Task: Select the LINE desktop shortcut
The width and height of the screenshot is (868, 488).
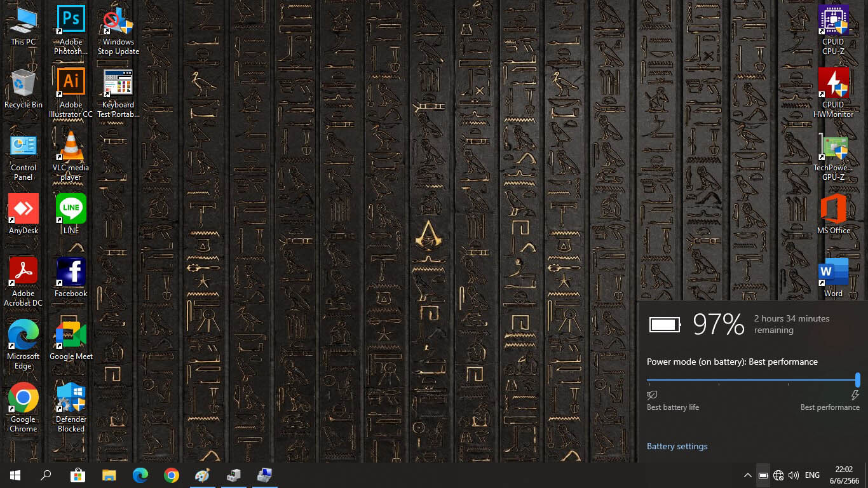Action: 71,215
